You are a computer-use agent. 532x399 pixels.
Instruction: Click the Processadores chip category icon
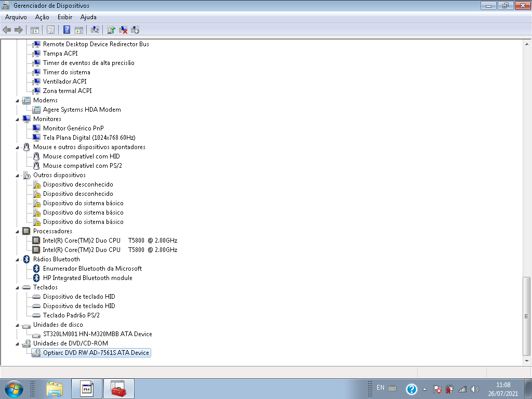pyautogui.click(x=26, y=231)
